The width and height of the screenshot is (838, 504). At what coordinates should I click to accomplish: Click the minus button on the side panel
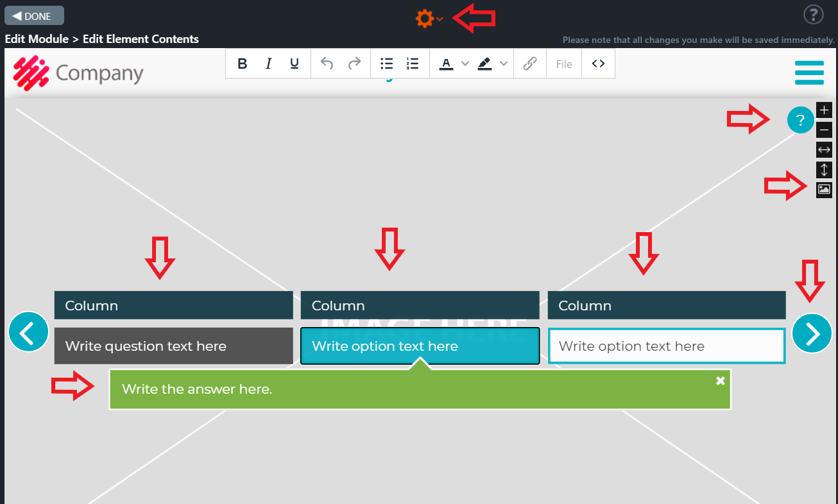[x=824, y=130]
